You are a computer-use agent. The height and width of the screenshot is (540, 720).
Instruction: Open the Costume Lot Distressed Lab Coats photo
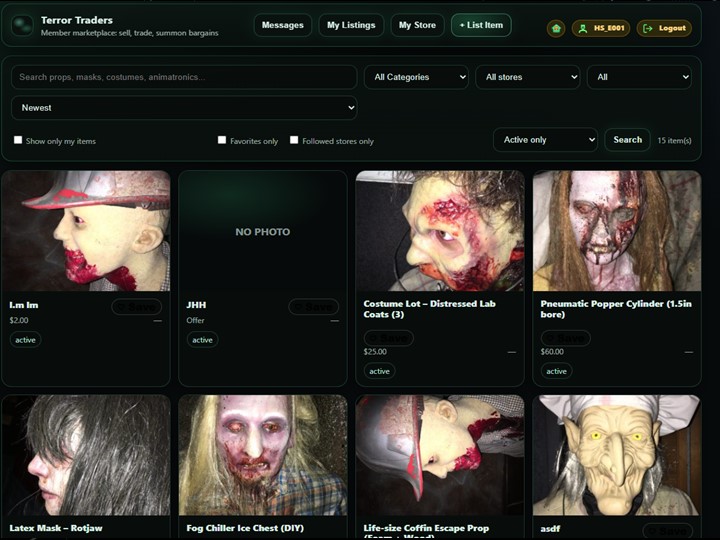coord(440,231)
